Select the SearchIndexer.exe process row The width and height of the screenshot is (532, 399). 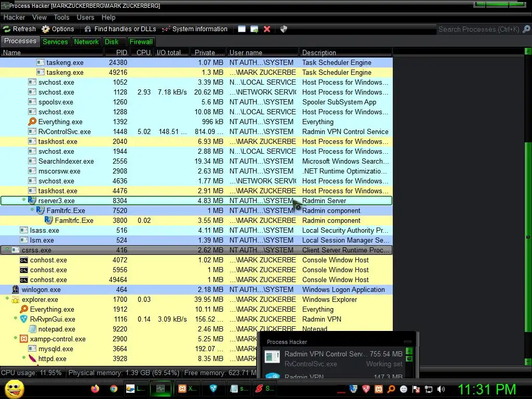pyautogui.click(x=196, y=161)
